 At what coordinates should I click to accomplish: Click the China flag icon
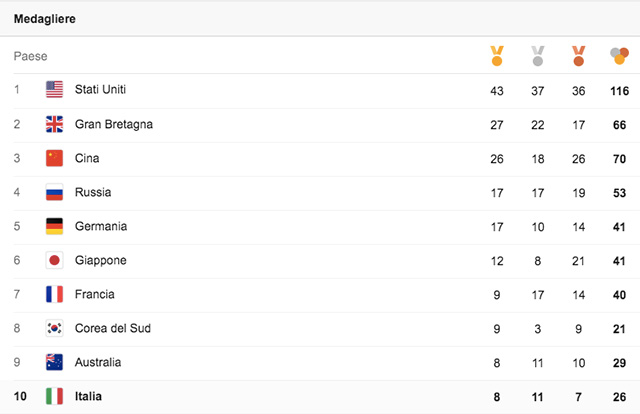click(x=55, y=158)
